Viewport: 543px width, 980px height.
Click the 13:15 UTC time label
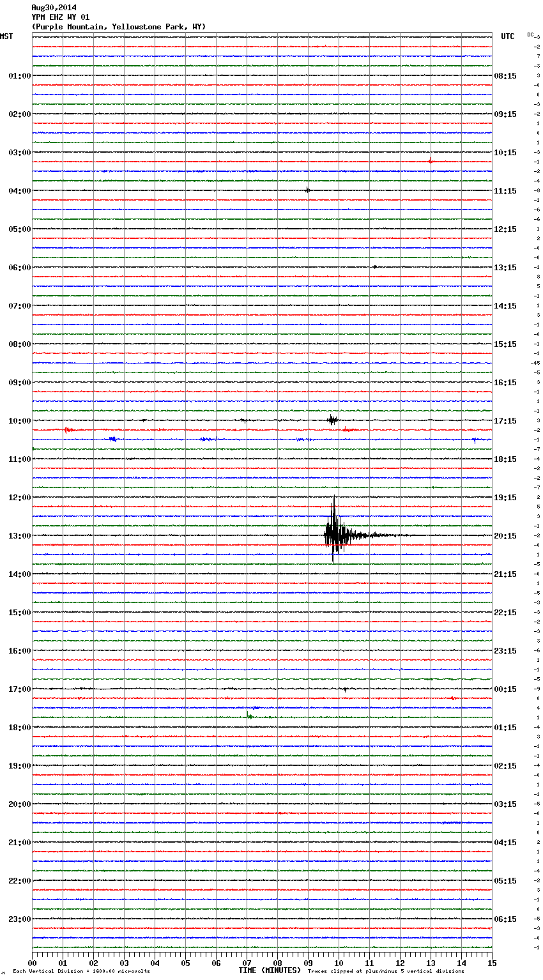505,268
